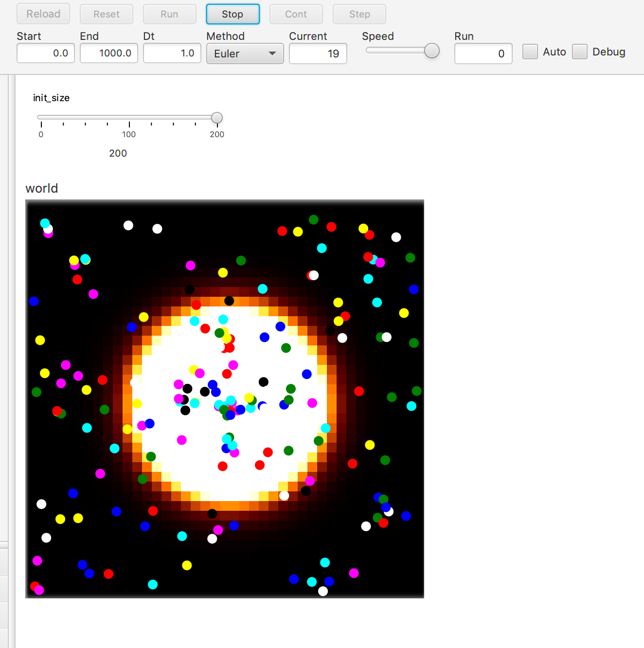Click the Cont button

click(296, 14)
